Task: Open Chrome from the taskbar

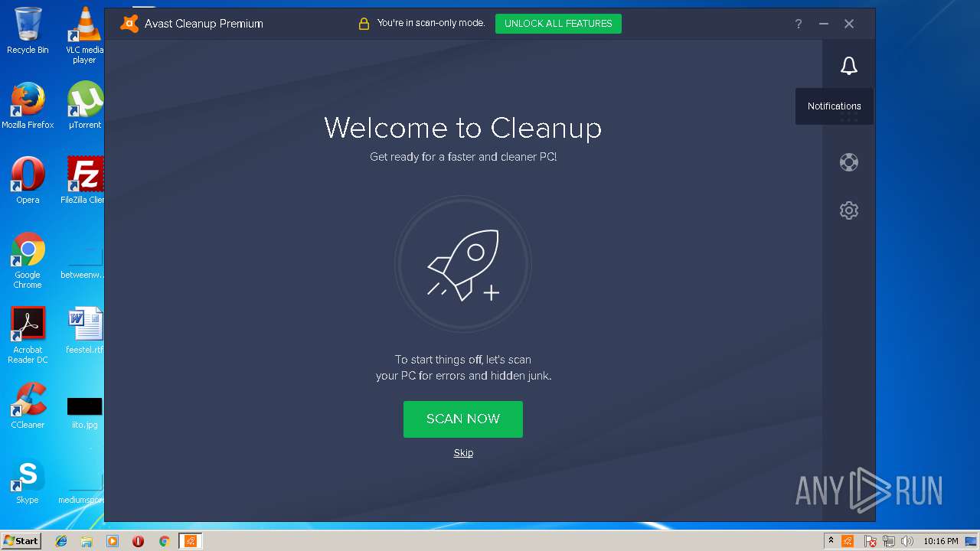Action: [164, 541]
